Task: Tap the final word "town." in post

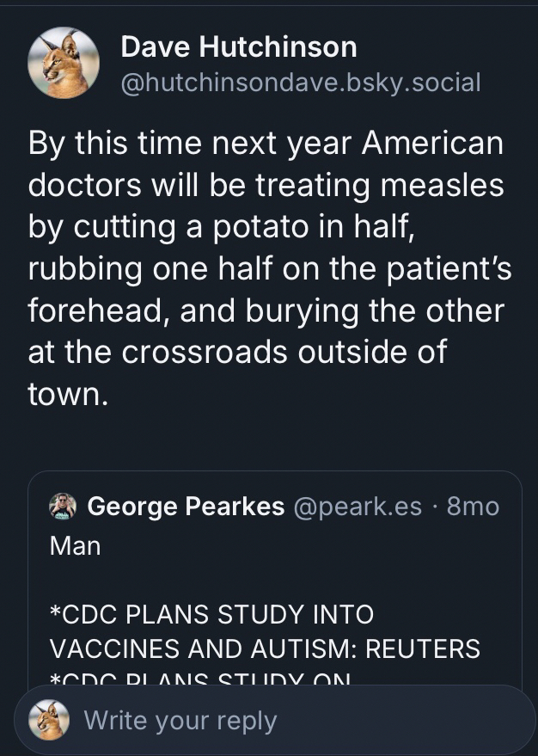Action: pos(69,393)
